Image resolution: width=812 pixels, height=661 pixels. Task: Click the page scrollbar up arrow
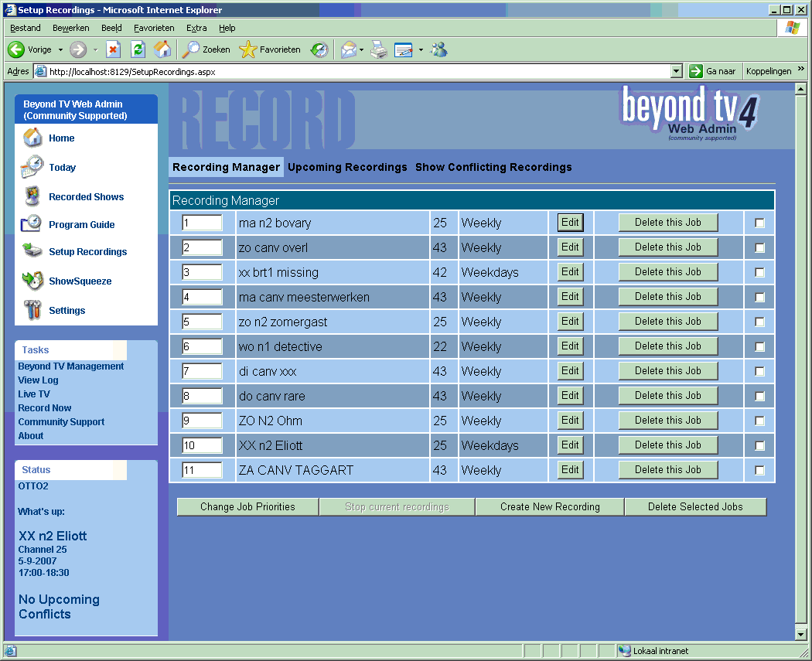[x=800, y=89]
